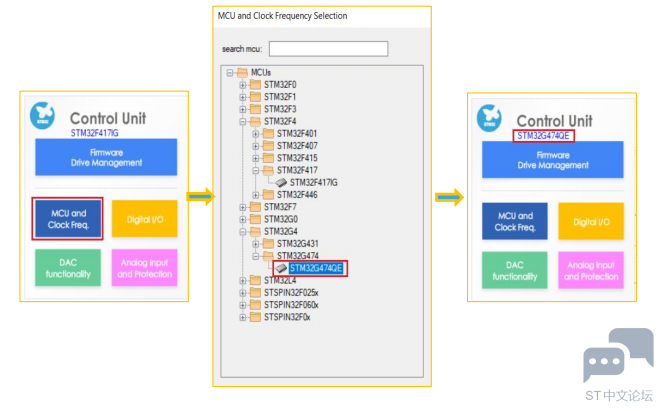Click the STM32F401 folder icon
The image size is (662, 411).
269,133
